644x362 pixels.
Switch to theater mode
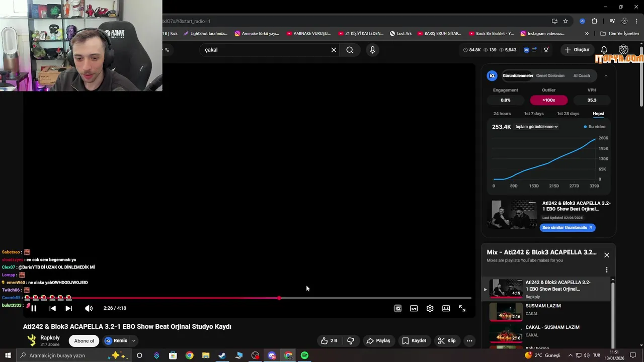click(446, 308)
